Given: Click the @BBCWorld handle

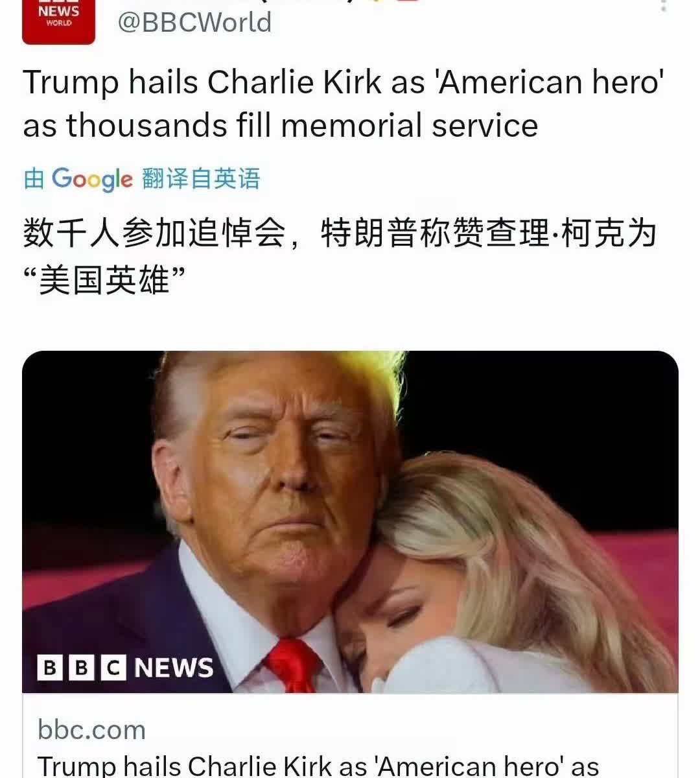Looking at the screenshot, I should point(194,23).
